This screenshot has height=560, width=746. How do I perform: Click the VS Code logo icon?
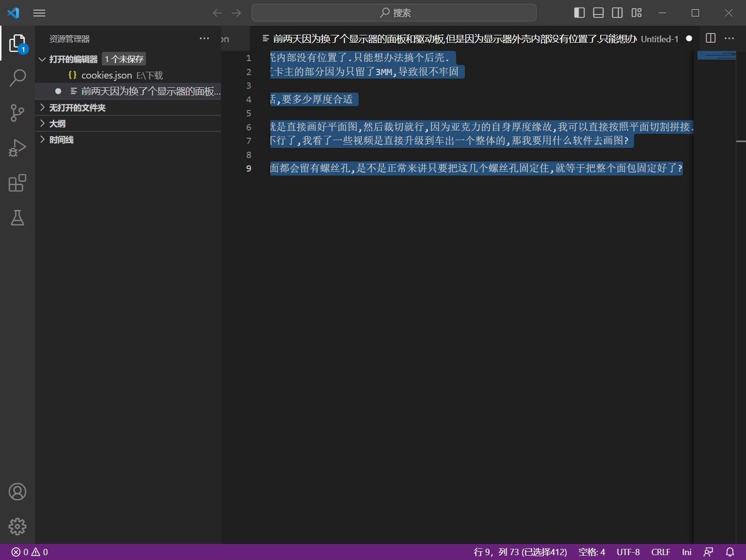pos(13,13)
